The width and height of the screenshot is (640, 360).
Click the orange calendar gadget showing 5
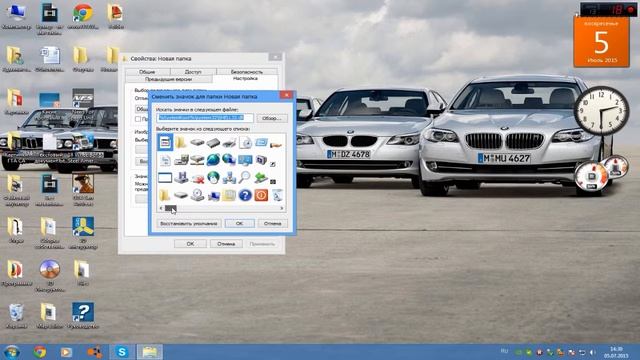[601, 42]
